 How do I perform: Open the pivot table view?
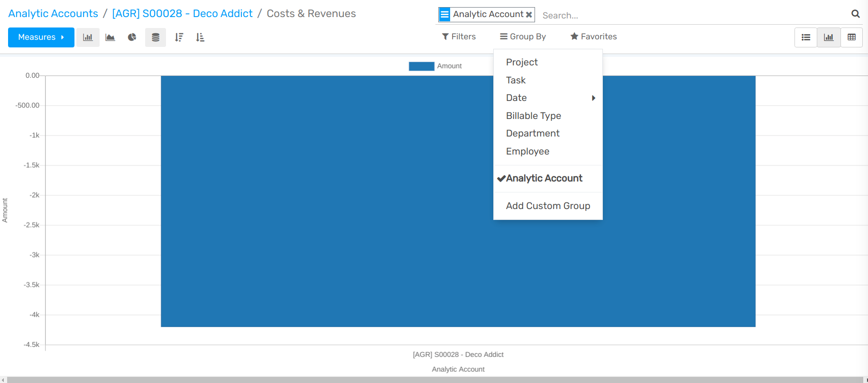[851, 37]
